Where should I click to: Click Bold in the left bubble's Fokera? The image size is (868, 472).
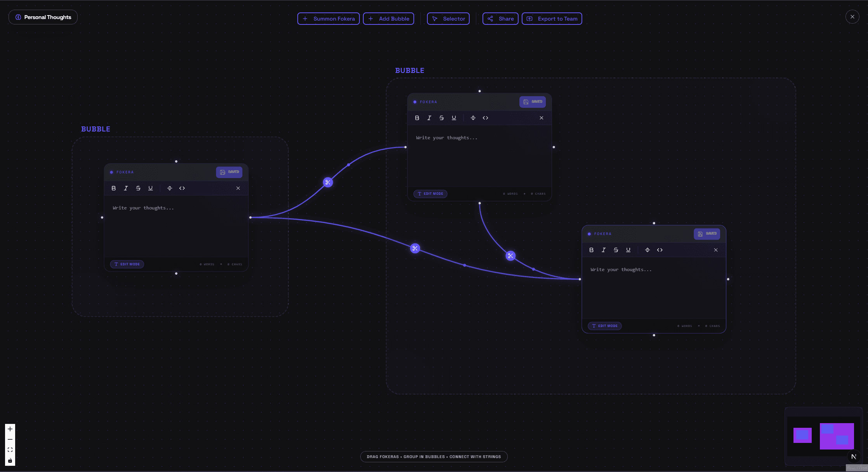pos(114,188)
